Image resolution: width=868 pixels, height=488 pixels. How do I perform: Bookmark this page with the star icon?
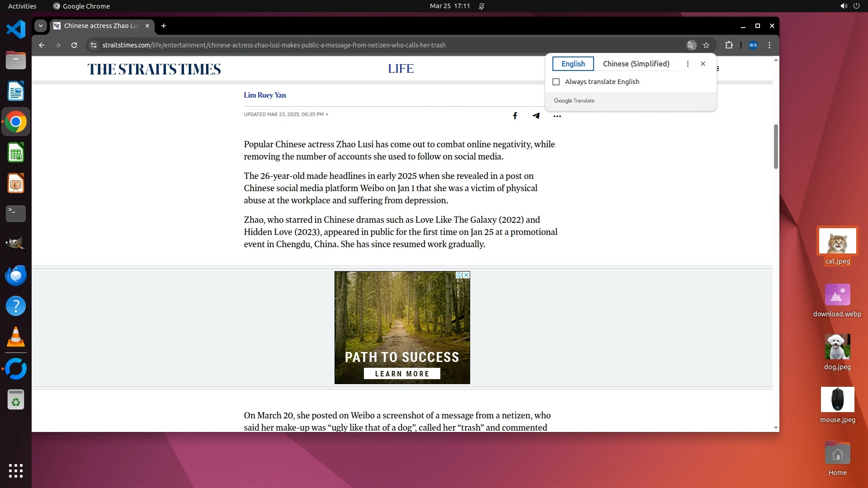[706, 45]
